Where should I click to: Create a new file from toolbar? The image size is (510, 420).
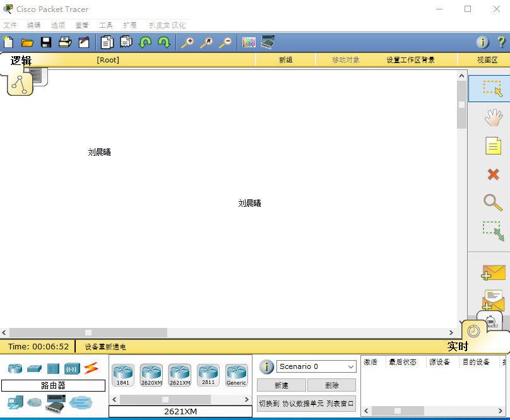(x=8, y=42)
